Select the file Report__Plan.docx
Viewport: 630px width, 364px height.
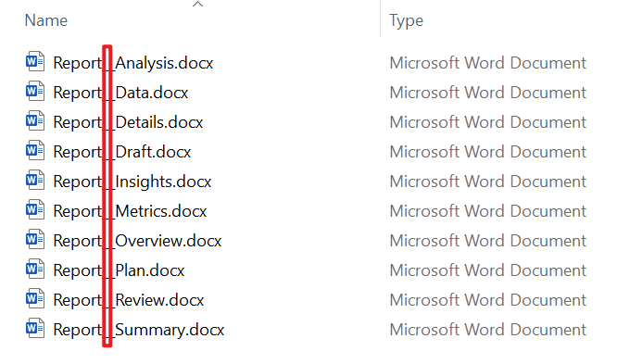(119, 270)
